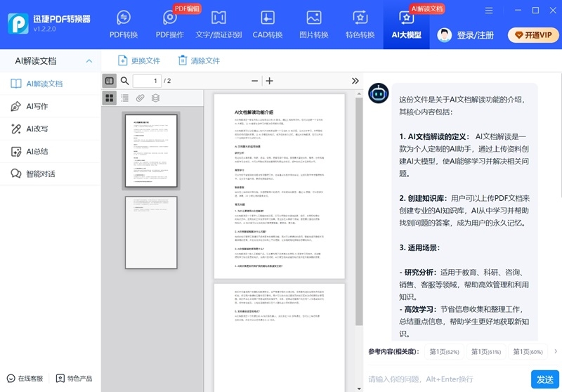Viewport: 562px width, 392px height.
Task: Click the 智能对话 chat bubbles icon
Action: 16,174
